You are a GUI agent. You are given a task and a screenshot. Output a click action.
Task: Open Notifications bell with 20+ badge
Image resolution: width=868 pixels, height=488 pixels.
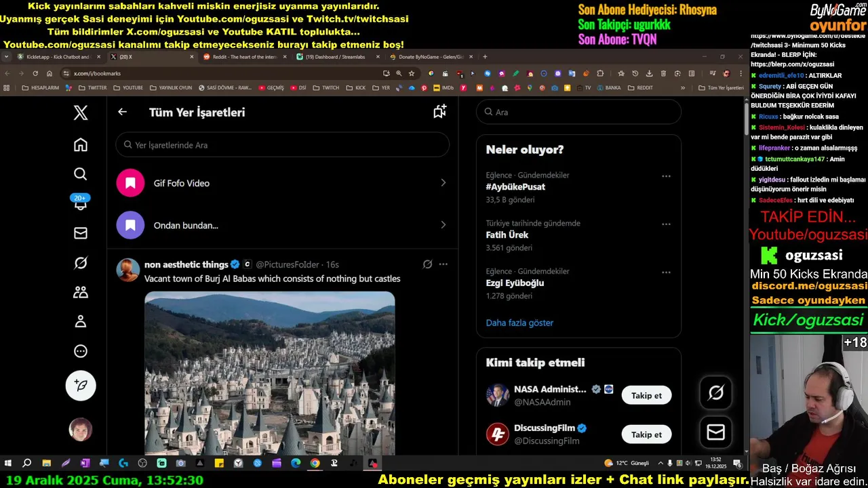tap(81, 203)
